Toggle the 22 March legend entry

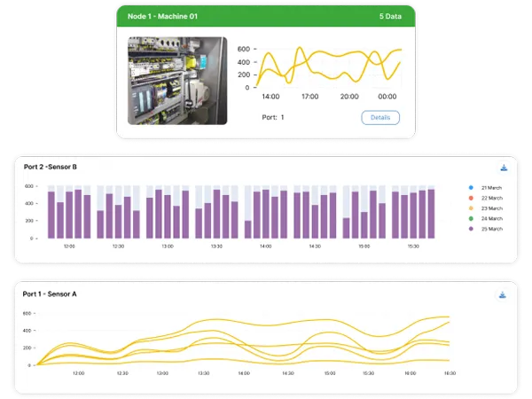coord(486,198)
